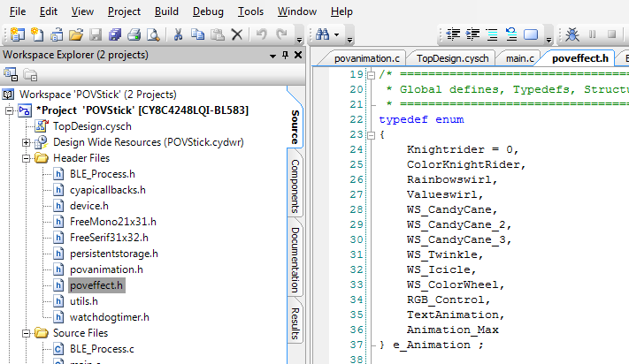Screen dimensions: 629x364
Task: Collapse the Project 'POVStick' tree node
Action: [9, 110]
